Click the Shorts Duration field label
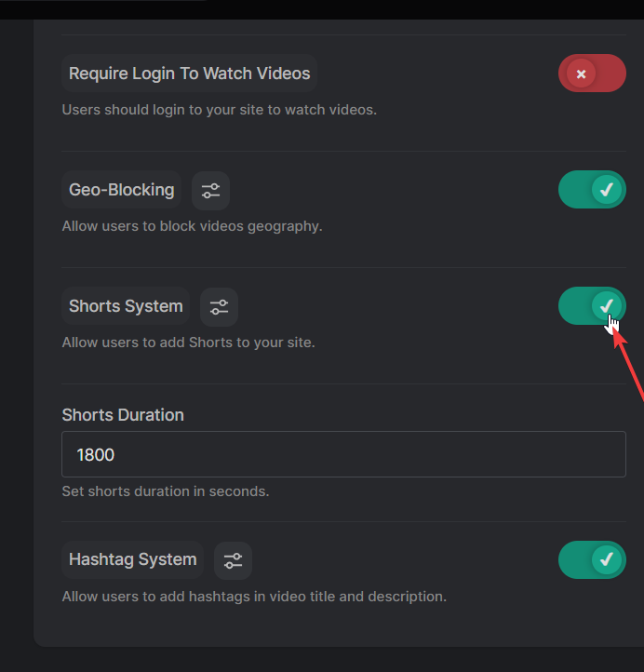Image resolution: width=644 pixels, height=672 pixels. (x=123, y=415)
